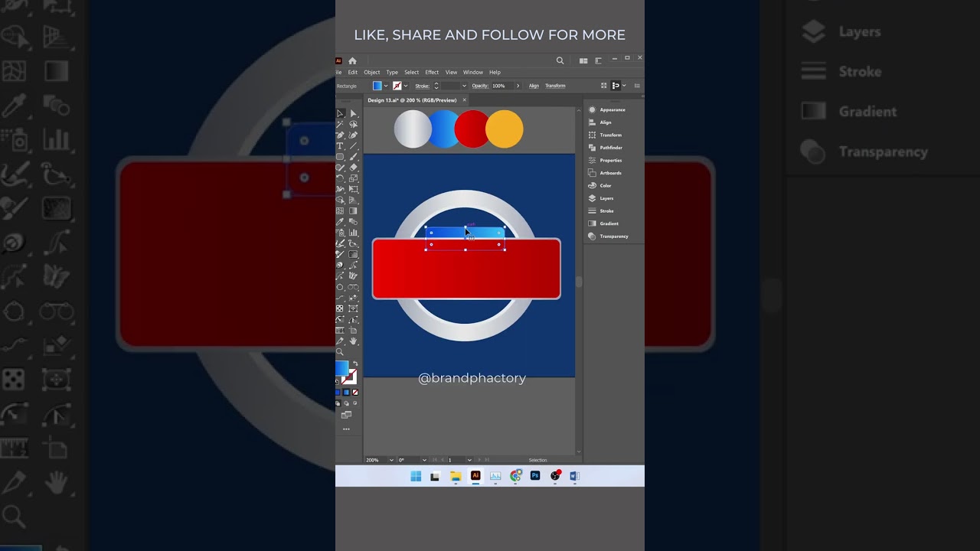Viewport: 980px width, 551px height.
Task: Switch to Design 13.ai document tab
Action: coord(412,100)
